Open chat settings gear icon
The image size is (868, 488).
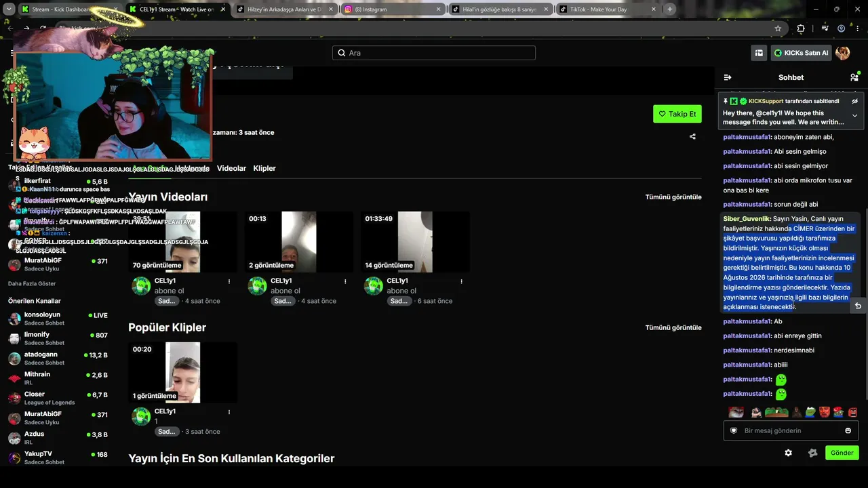tap(788, 453)
